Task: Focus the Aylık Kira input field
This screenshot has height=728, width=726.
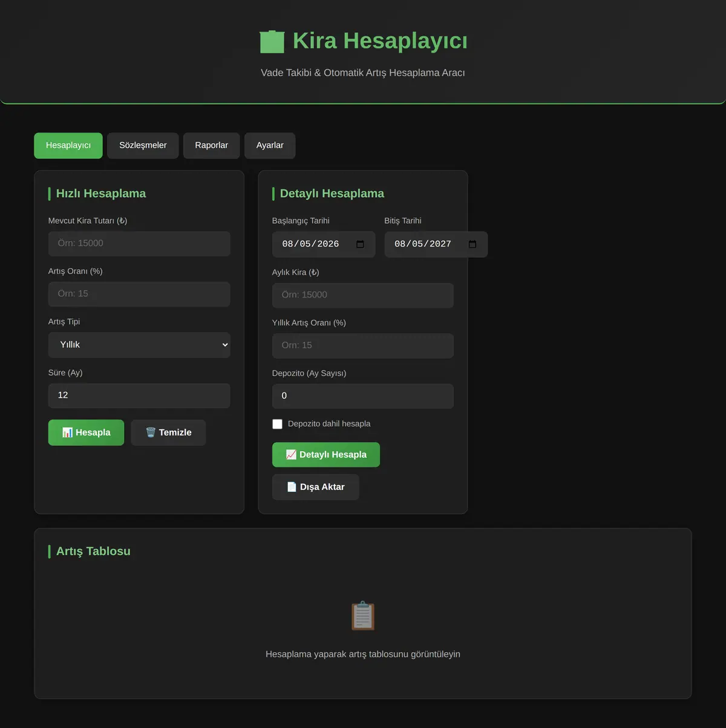Action: [x=363, y=295]
